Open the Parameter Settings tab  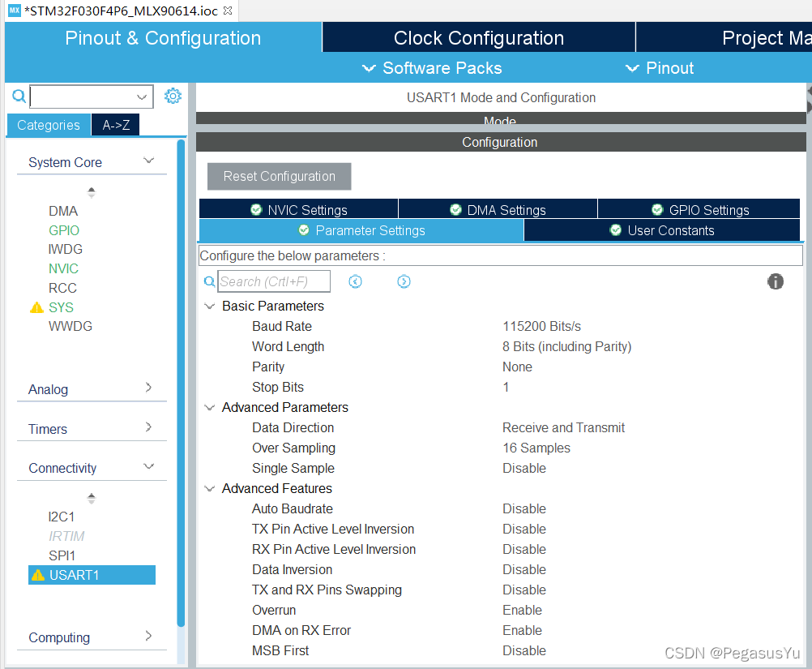pyautogui.click(x=361, y=230)
